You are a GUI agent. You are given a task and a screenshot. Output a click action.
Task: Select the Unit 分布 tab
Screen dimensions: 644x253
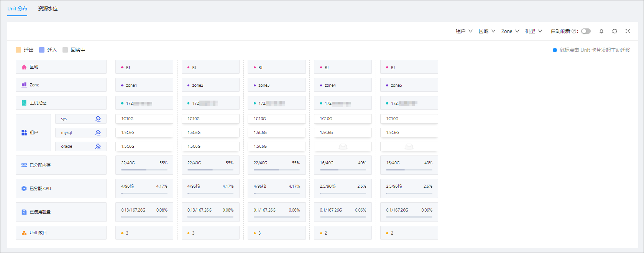click(x=17, y=8)
